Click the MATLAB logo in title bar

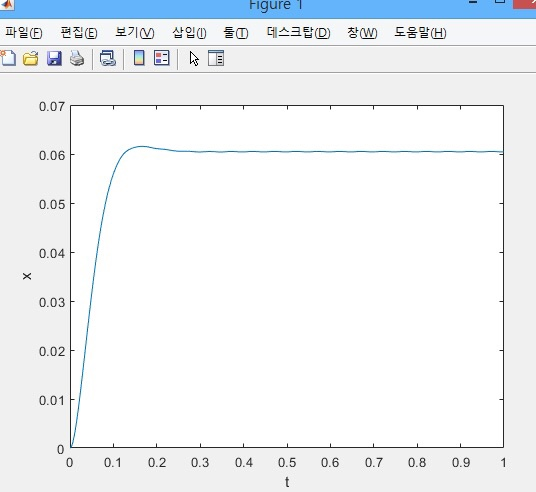pyautogui.click(x=6, y=4)
